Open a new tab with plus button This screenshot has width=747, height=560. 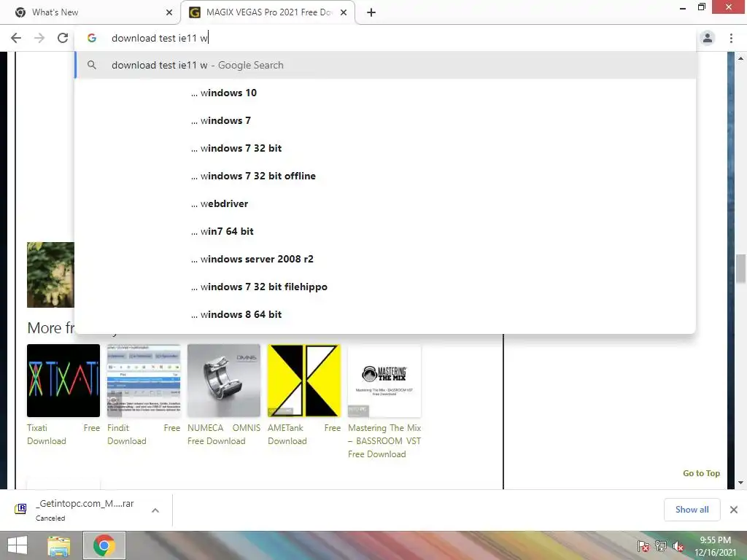click(x=371, y=12)
